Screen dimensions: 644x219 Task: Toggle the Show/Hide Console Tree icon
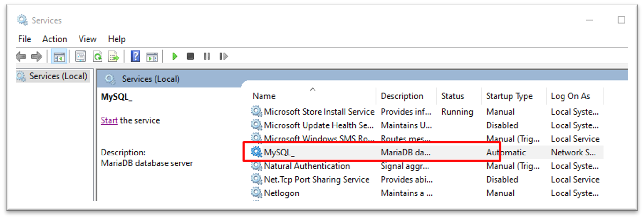pyautogui.click(x=59, y=57)
